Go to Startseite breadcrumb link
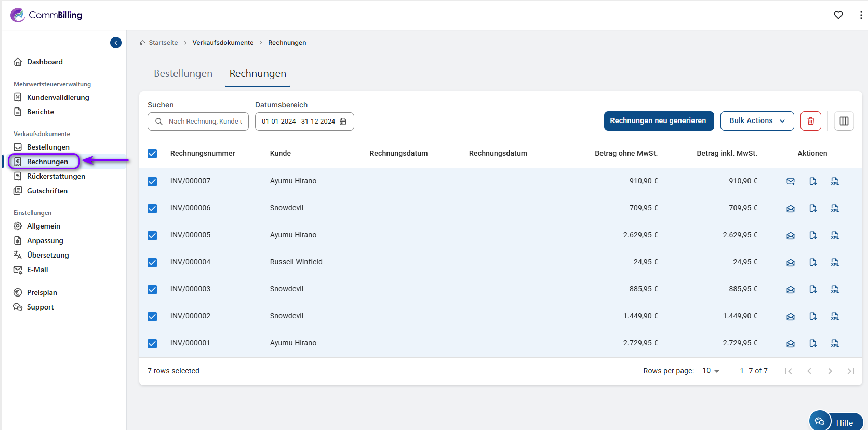This screenshot has height=430, width=868. click(x=163, y=43)
